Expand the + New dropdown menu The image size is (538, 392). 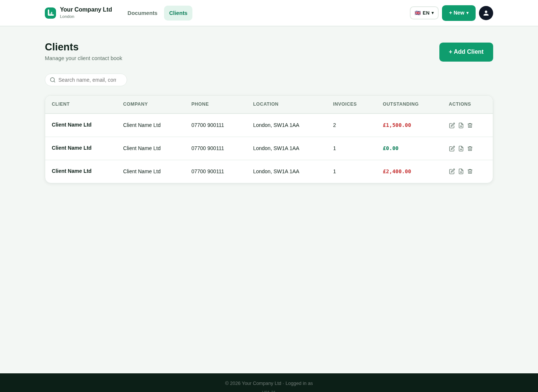coord(459,13)
